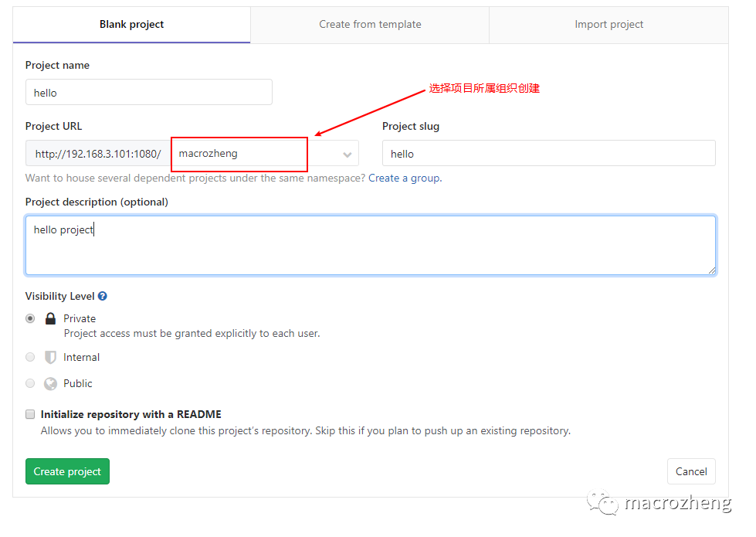756x537 pixels.
Task: Select the Private visibility radio button
Action: click(x=30, y=318)
